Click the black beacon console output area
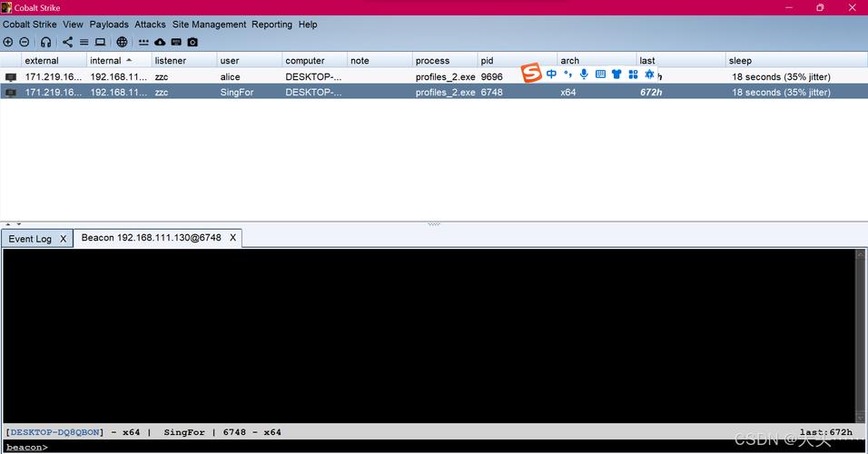 click(429, 336)
